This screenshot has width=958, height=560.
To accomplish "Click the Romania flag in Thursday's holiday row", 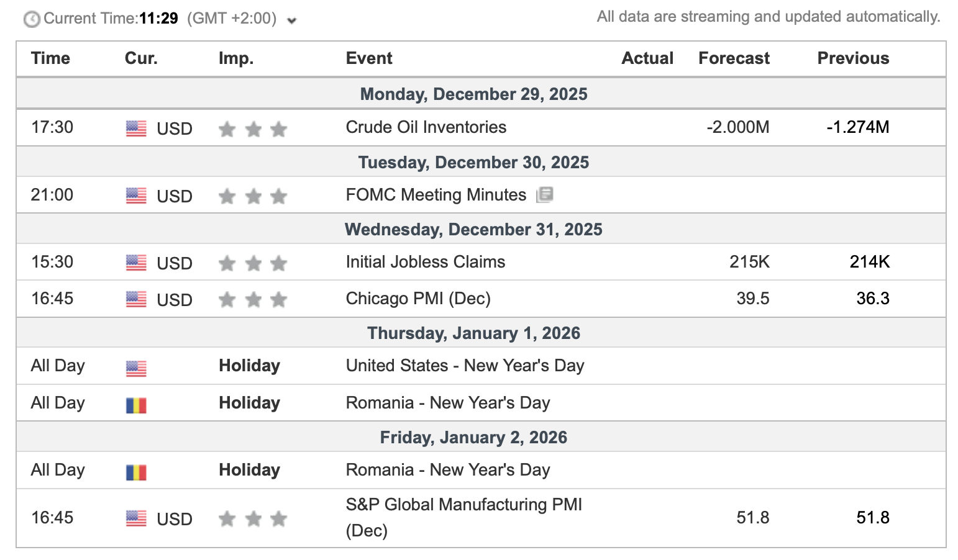I will click(136, 405).
